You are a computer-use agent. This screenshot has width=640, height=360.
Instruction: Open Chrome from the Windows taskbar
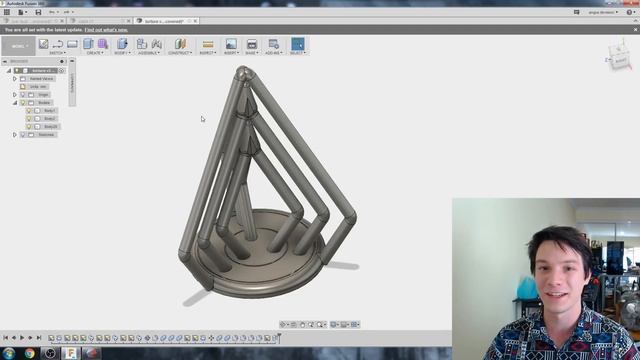click(29, 353)
